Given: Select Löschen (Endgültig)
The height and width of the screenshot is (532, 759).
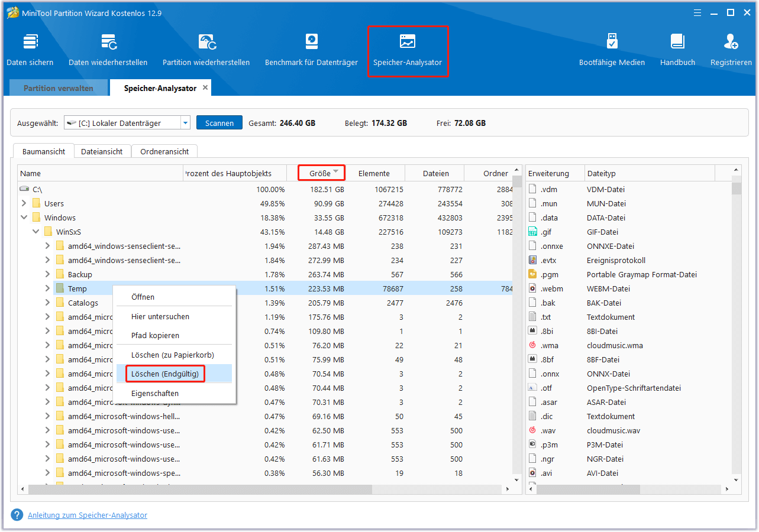Looking at the screenshot, I should point(175,374).
